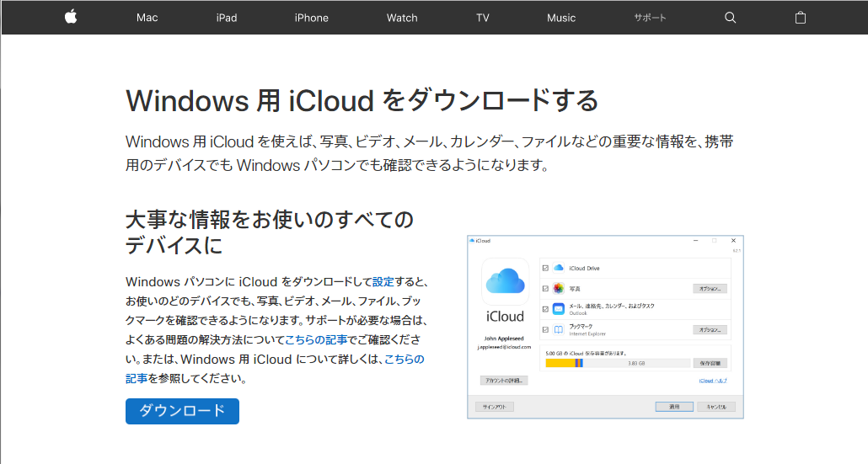Click the large iCloud cloud logo

click(505, 281)
